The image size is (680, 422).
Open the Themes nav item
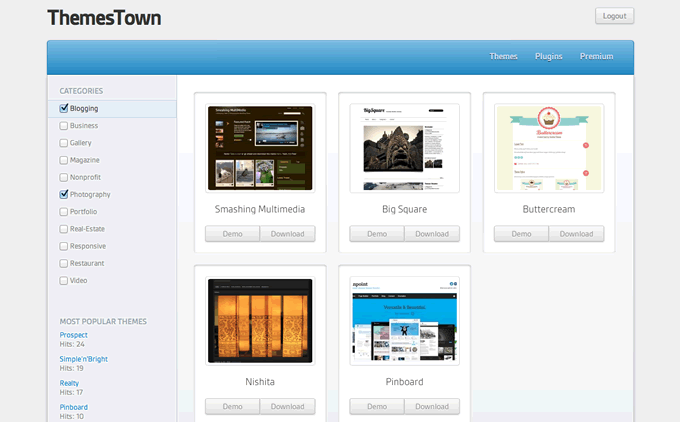pos(503,56)
